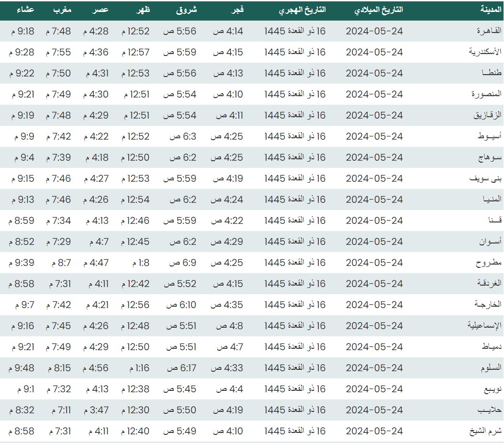Click the شرم الشيخ city name

pos(485,431)
